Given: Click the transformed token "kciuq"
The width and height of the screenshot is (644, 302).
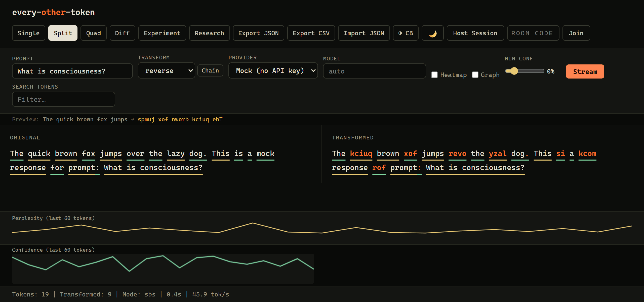Looking at the screenshot, I should pyautogui.click(x=361, y=154).
